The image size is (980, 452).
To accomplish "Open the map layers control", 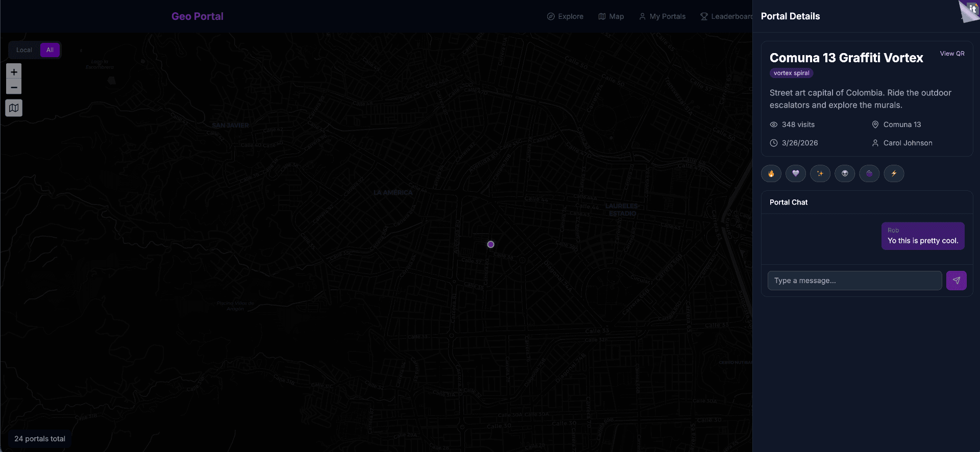I will [14, 108].
